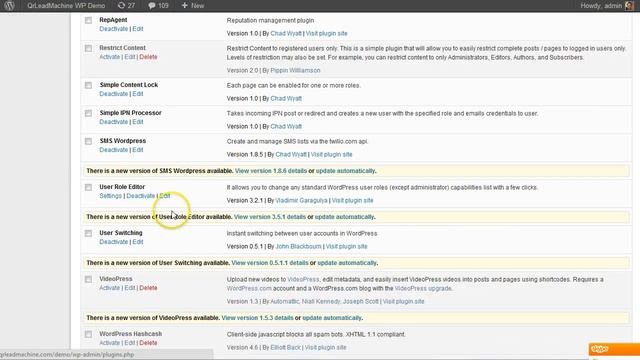640x360 pixels.
Task: Open Howdy, admin account menu
Action: click(x=601, y=6)
